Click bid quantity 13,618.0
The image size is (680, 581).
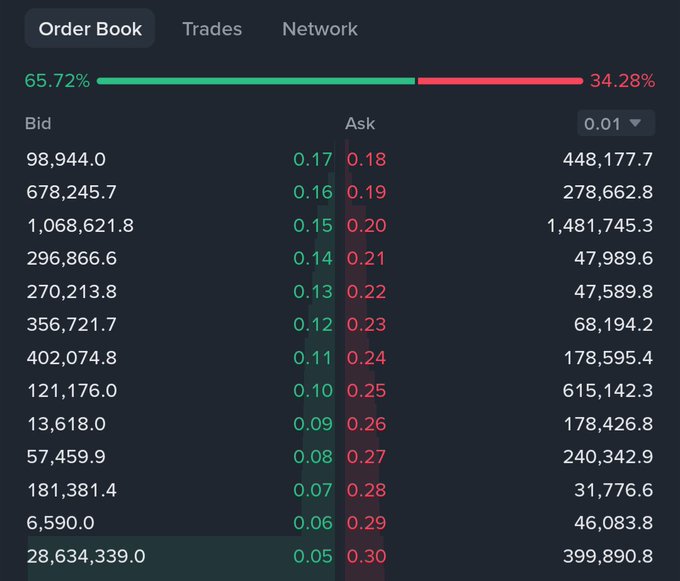[66, 424]
